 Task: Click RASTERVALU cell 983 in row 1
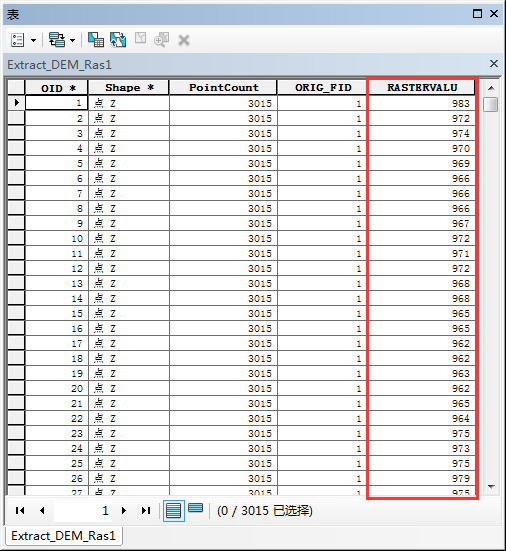(422, 103)
